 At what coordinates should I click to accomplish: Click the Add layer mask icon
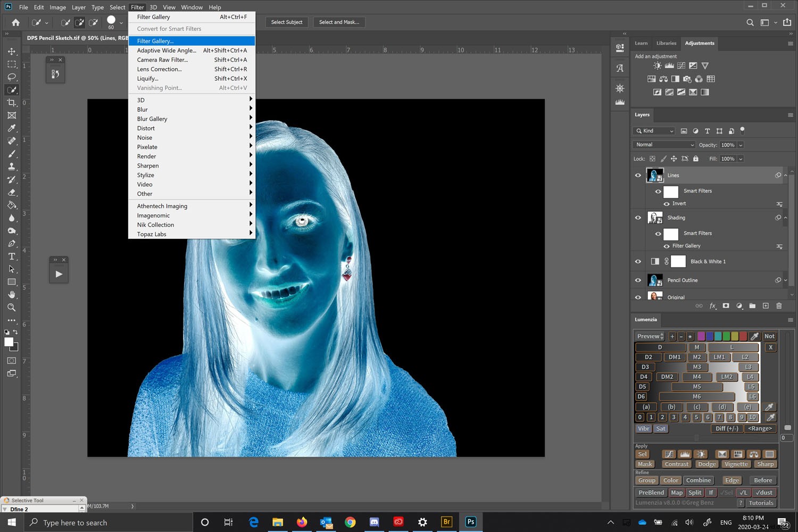[726, 306]
